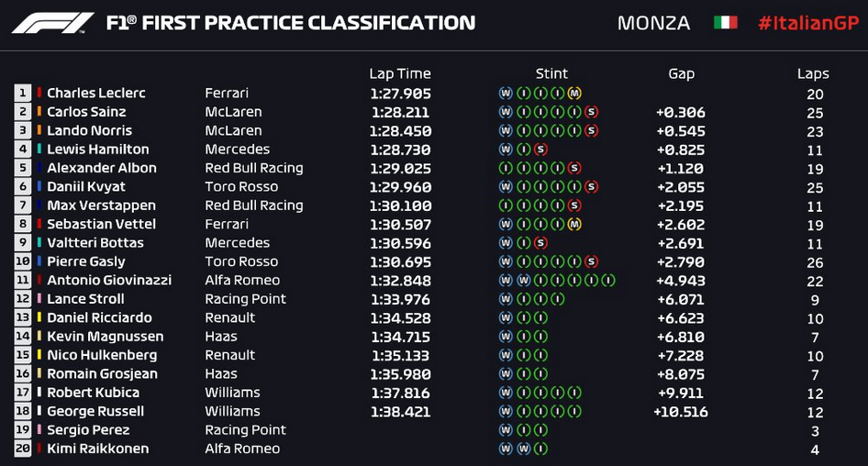Screen dimensions: 868x466
Task: Click the Italian flag icon
Action: pos(725,23)
